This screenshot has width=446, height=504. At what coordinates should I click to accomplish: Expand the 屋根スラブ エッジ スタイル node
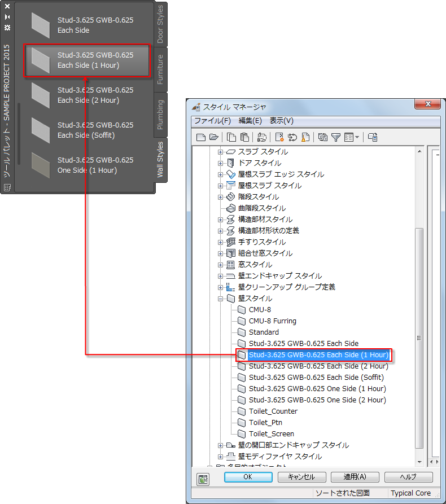(x=220, y=174)
